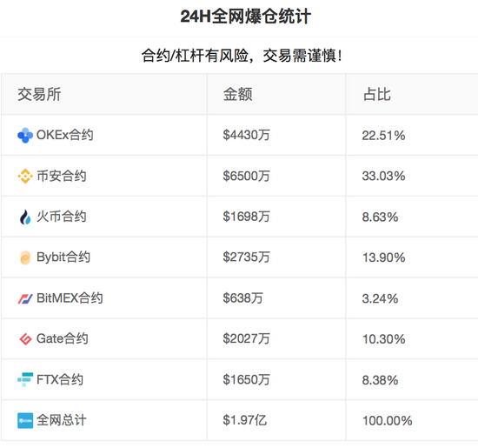The image size is (478, 448).
Task: Select the 33.03% share value
Action: (383, 176)
